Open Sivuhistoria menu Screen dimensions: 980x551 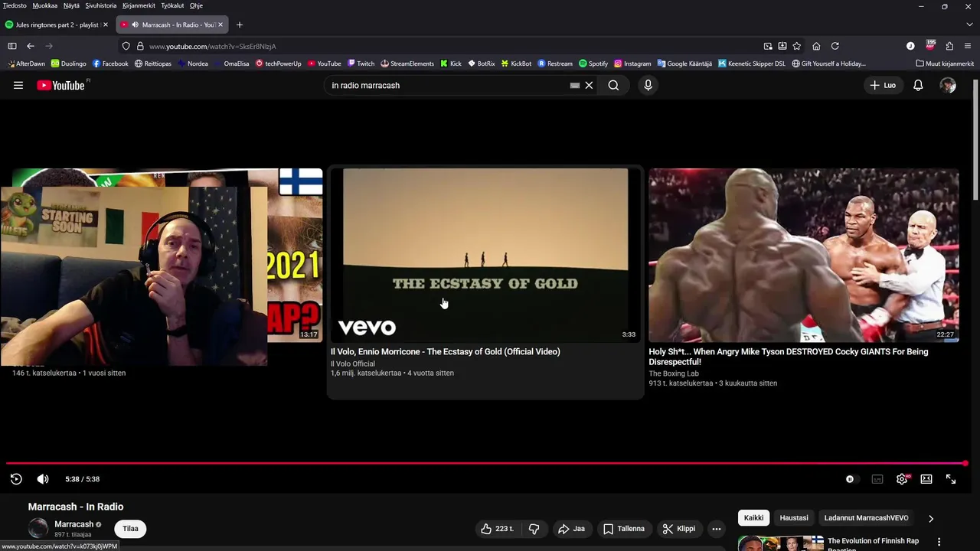101,5
